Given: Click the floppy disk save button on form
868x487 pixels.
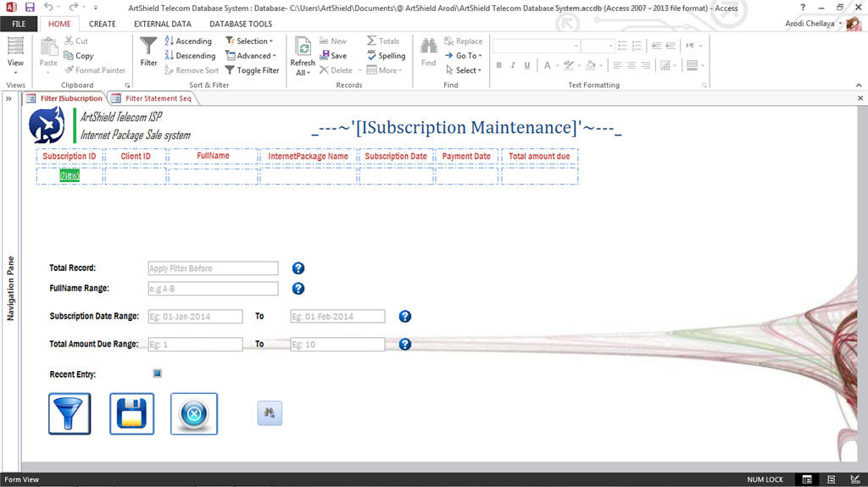Looking at the screenshot, I should click(131, 414).
